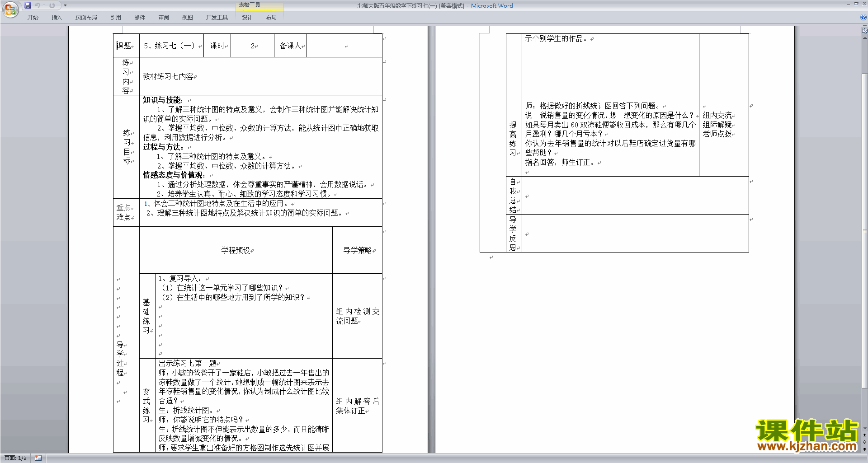Minimize the Word window

pyautogui.click(x=848, y=4)
